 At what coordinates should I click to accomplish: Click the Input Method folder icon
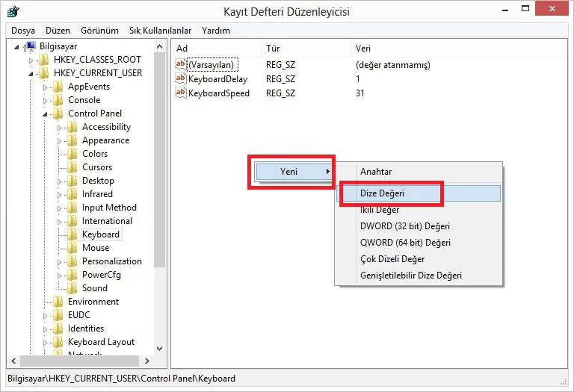point(72,208)
